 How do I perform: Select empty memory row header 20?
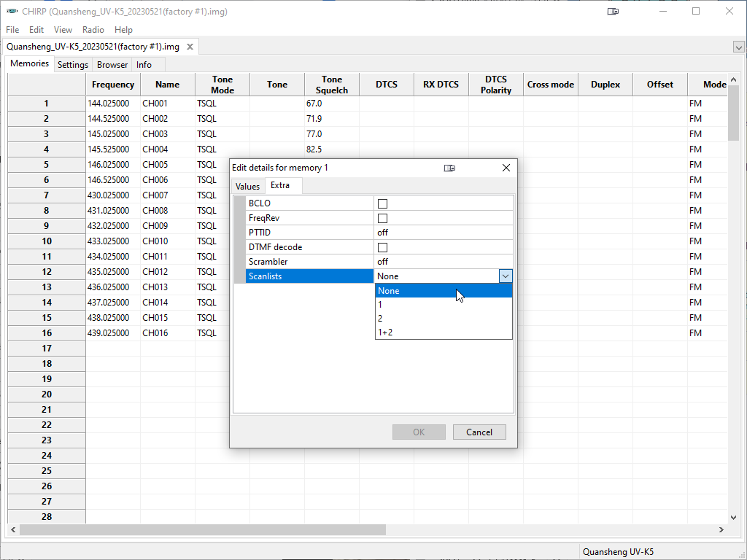coord(47,394)
